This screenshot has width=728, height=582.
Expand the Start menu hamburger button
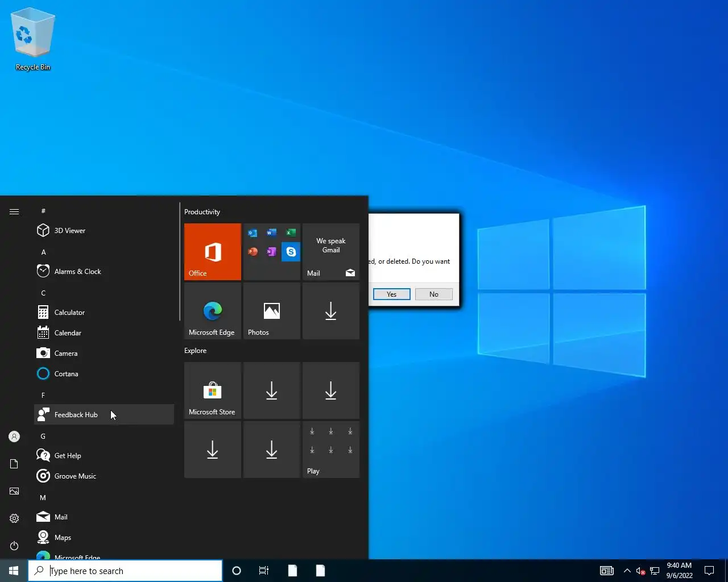(14, 211)
